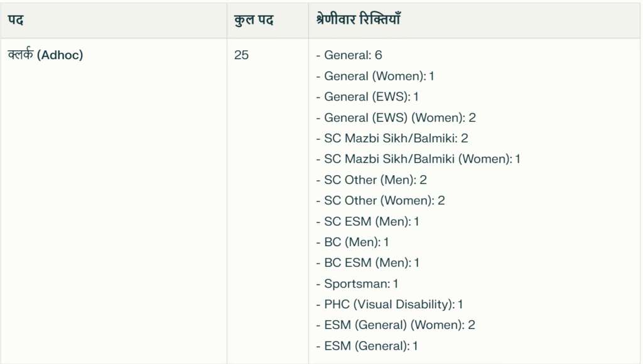Image resolution: width=643 pixels, height=364 pixels.
Task: Click the General (Women): 1 line
Action: (x=376, y=76)
